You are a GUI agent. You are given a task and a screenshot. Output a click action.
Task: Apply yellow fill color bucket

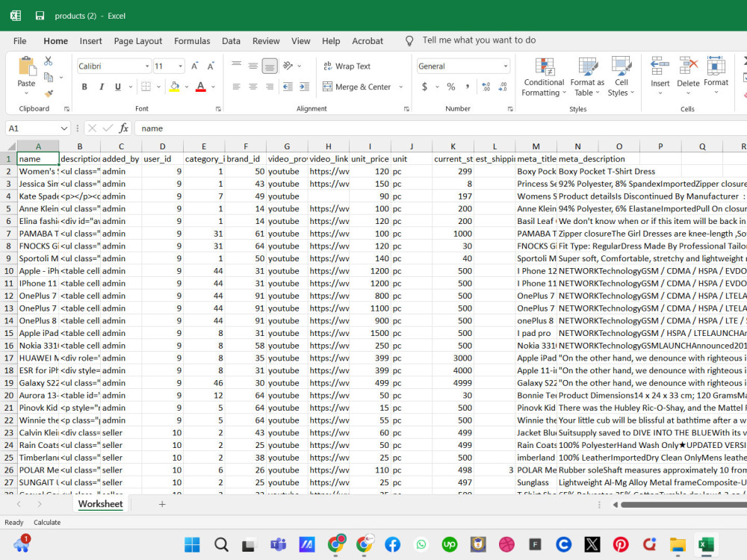coord(174,87)
